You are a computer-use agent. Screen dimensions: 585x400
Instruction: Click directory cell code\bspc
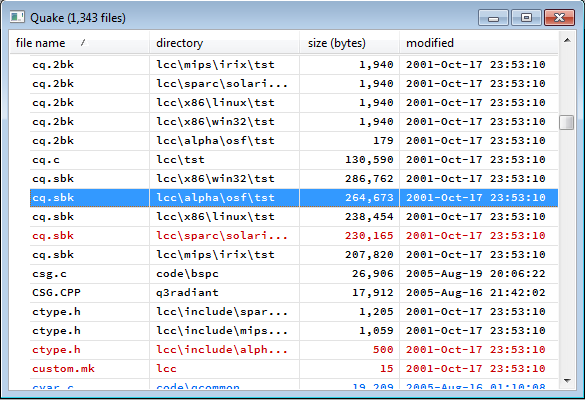click(187, 274)
